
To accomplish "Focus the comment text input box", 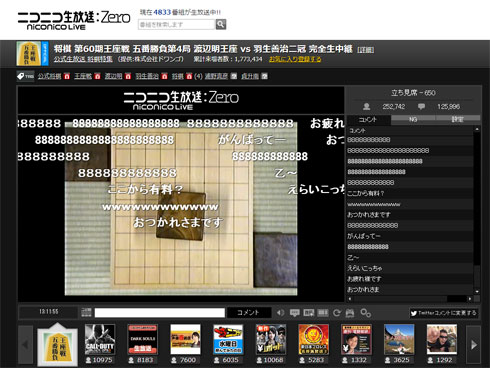I will point(160,313).
